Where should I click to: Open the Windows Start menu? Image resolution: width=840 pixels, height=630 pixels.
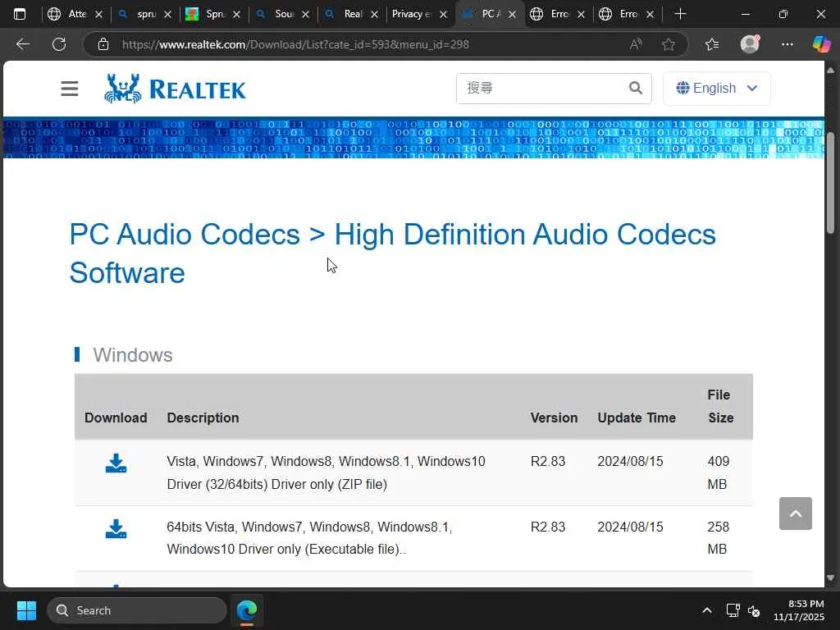pos(26,610)
